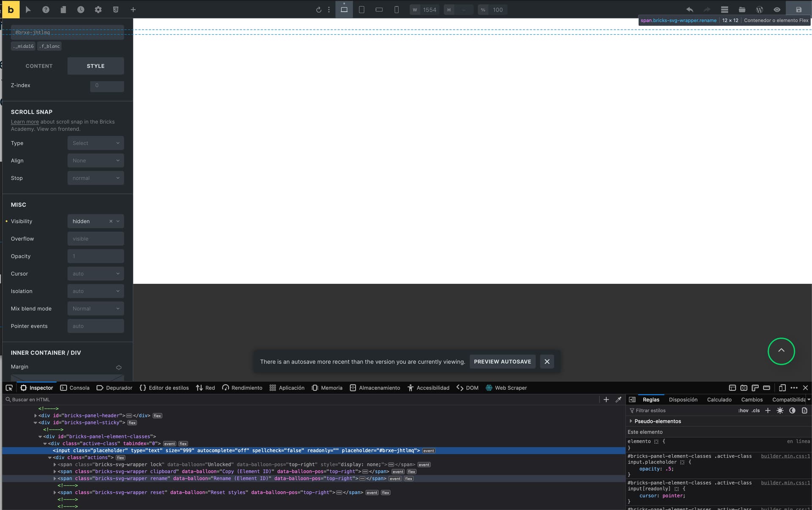Toggle :hov pseudo-class panel
This screenshot has width=812, height=510.
tap(743, 411)
